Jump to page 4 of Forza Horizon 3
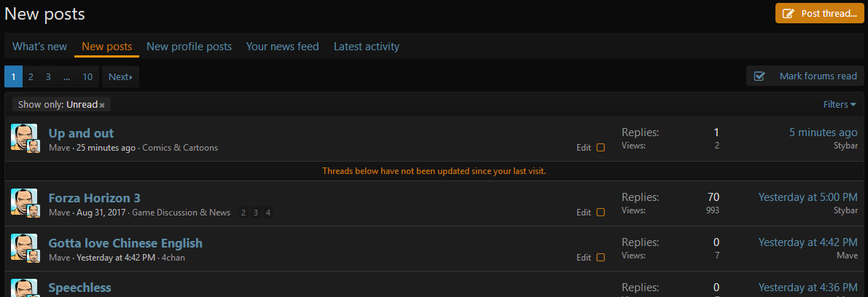The height and width of the screenshot is (297, 868). coord(268,213)
